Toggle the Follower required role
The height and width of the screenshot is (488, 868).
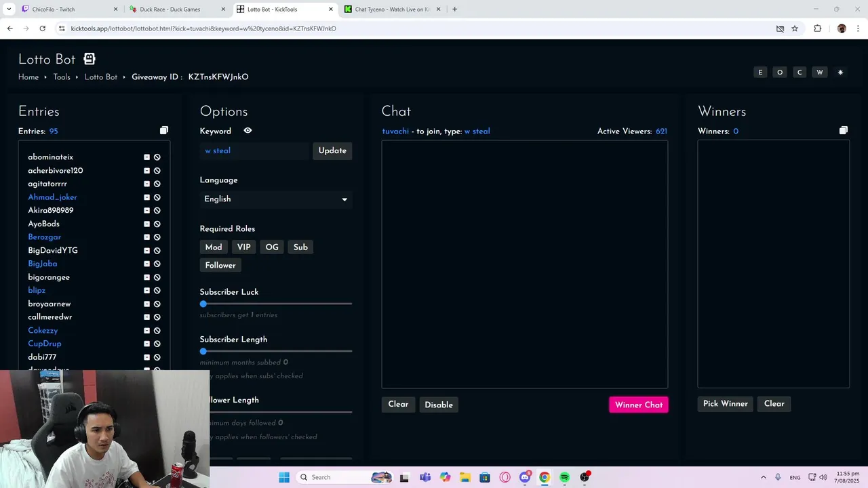pyautogui.click(x=220, y=266)
